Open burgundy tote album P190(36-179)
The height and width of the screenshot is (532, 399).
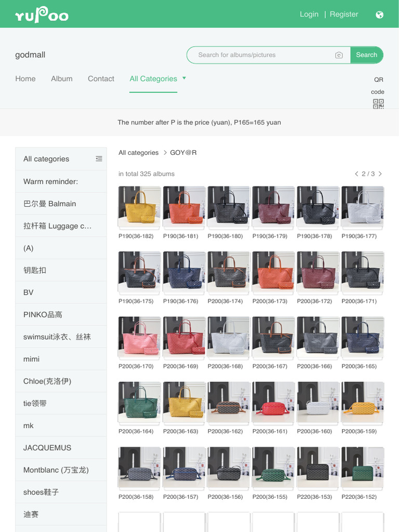click(273, 207)
